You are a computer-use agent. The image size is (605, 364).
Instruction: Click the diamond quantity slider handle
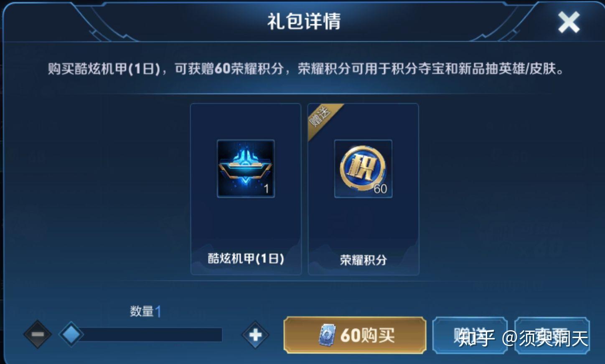pos(71,334)
